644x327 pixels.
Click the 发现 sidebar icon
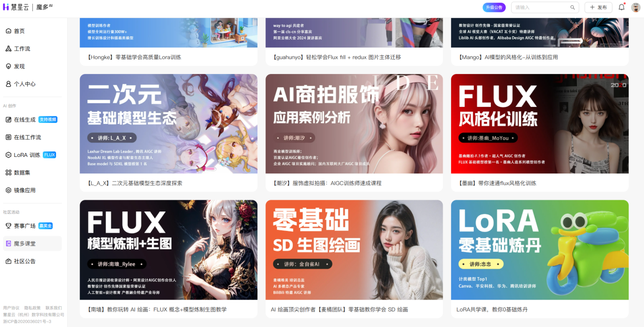8,66
